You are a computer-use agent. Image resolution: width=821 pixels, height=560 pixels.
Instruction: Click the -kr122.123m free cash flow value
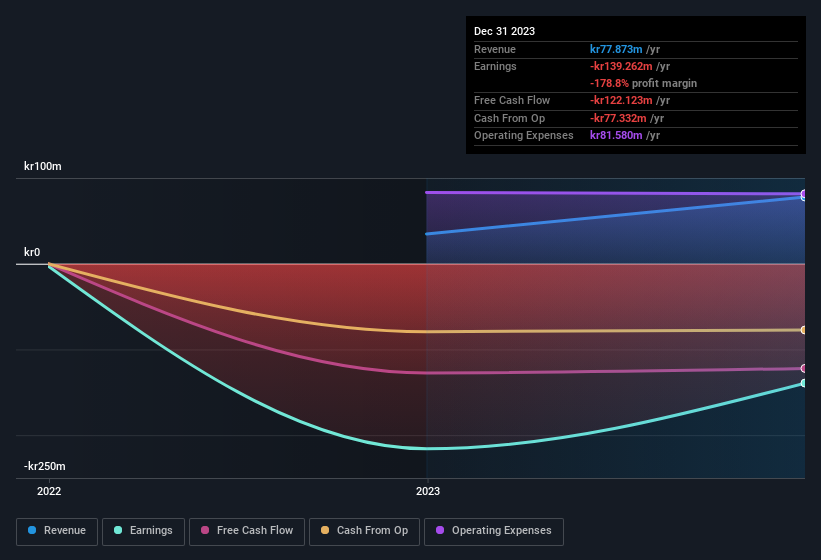(x=621, y=100)
